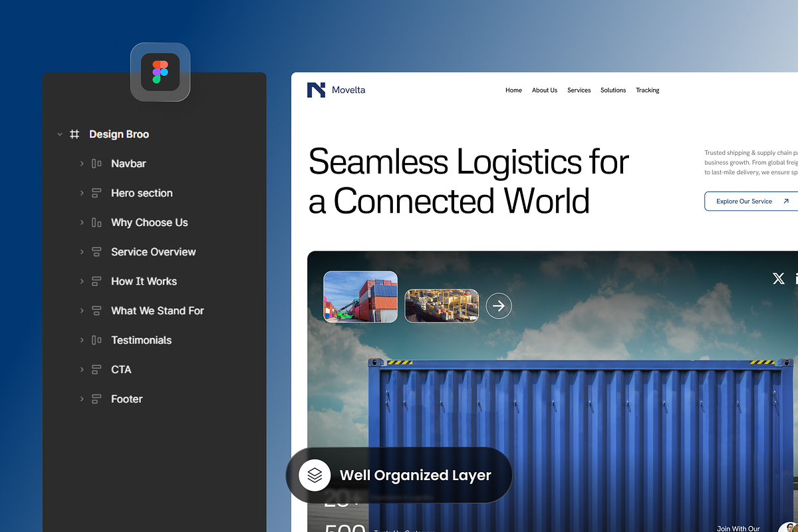Click the layout icon beside CTA

coord(96,370)
